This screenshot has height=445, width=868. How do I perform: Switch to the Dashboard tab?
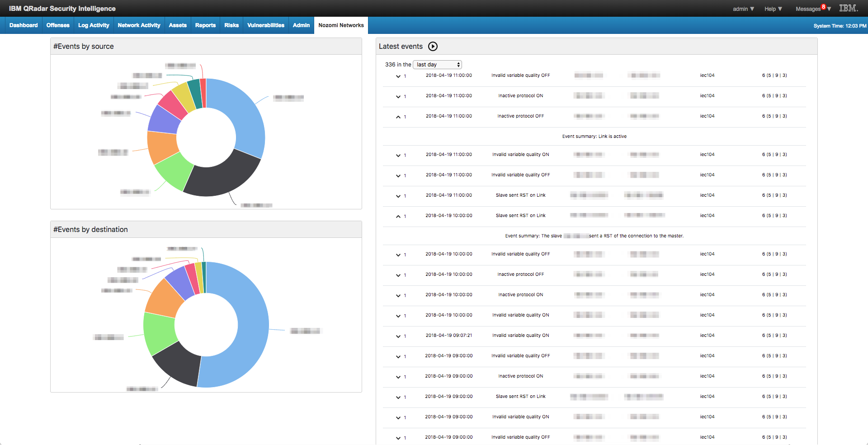point(23,25)
